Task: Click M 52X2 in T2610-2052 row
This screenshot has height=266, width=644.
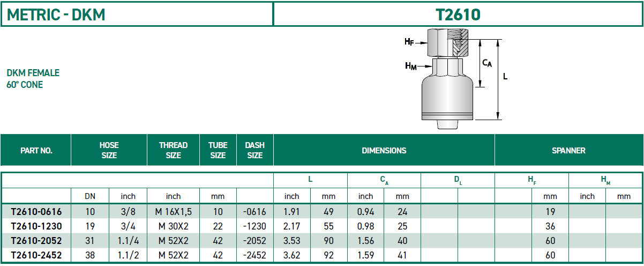Action: tap(173, 241)
